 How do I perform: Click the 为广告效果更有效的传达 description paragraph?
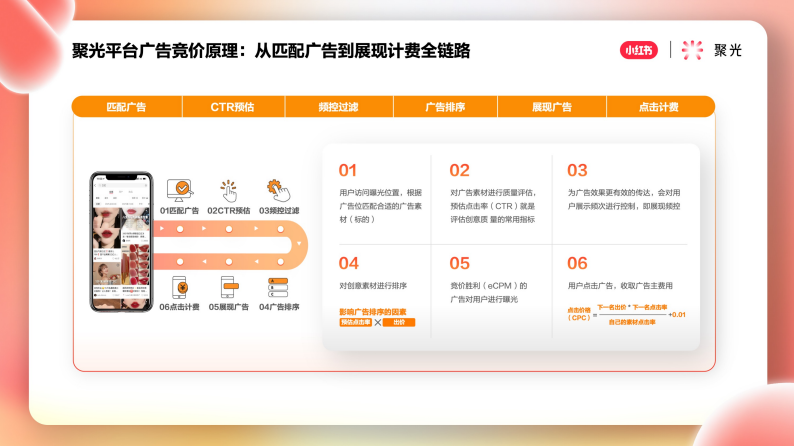(624, 199)
